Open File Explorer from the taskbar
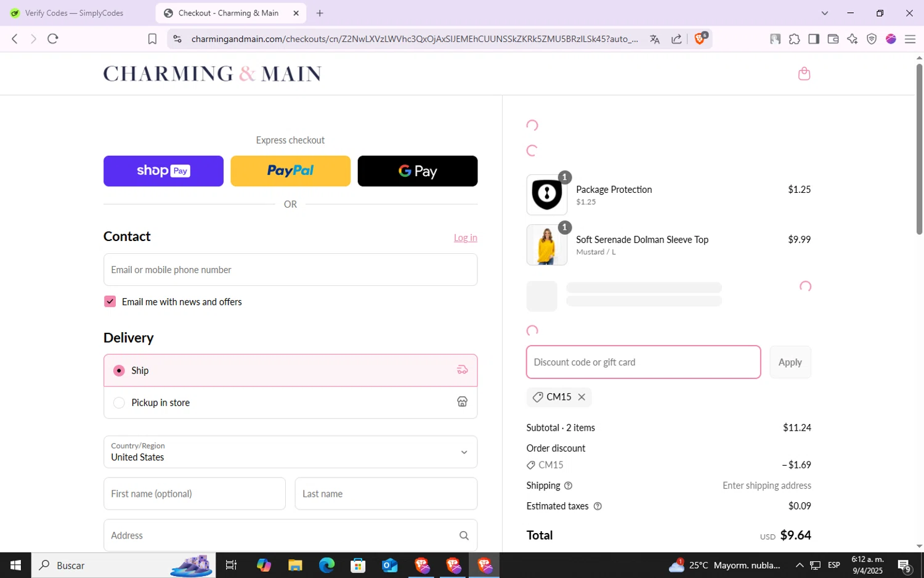 coord(295,565)
